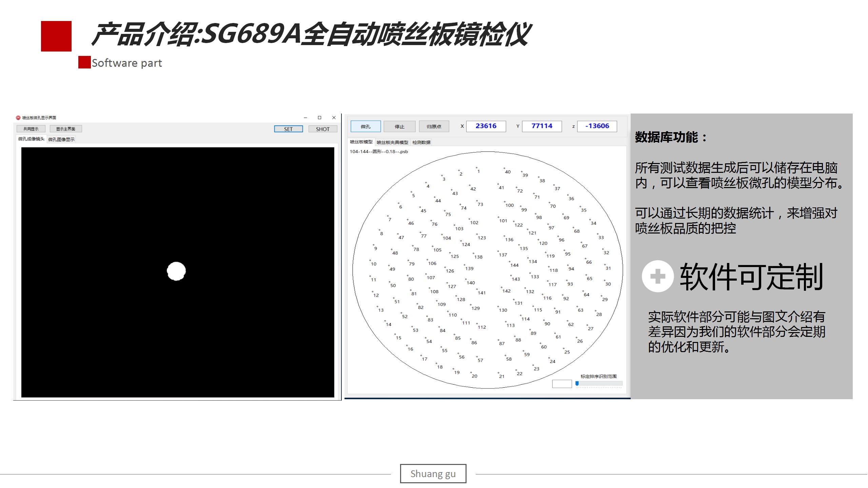Switch to 微孔图像显示 tab
868x488 pixels.
click(x=61, y=139)
